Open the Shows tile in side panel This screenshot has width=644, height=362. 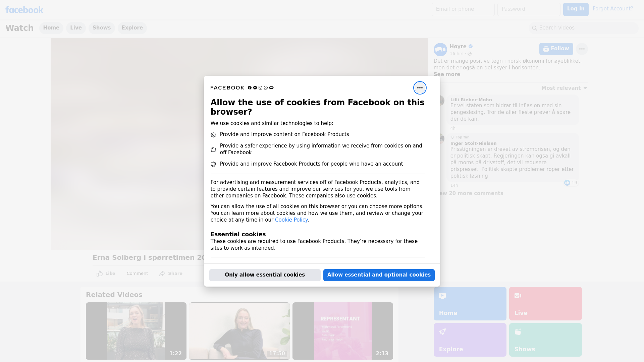coord(545,340)
